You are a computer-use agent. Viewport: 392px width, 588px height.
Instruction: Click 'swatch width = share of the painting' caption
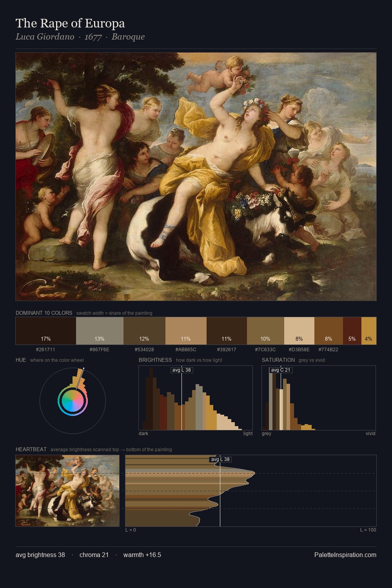coord(114,313)
